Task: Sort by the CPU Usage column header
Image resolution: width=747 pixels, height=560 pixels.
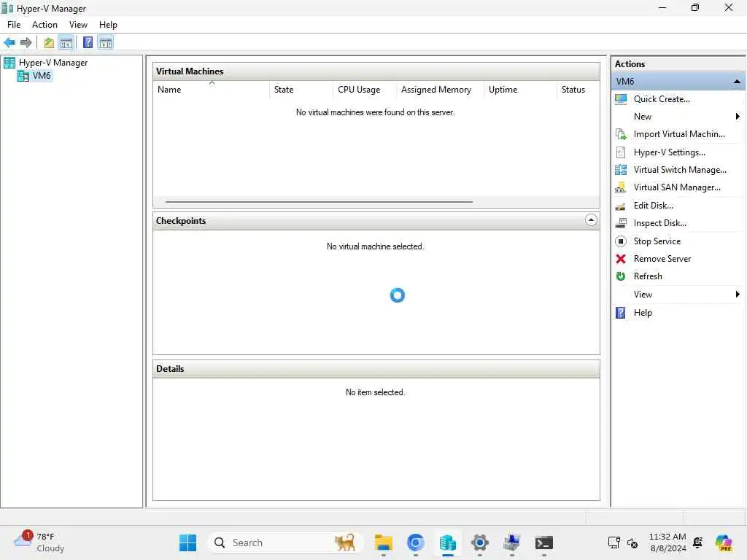Action: pyautogui.click(x=365, y=90)
